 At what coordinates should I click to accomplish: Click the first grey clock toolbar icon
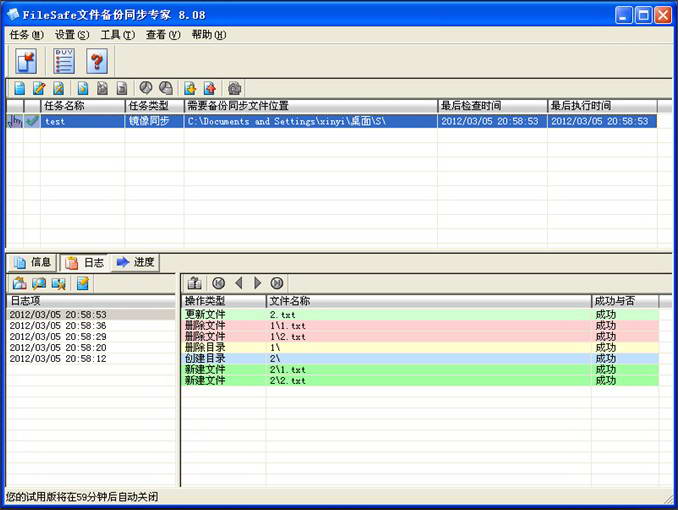click(x=146, y=88)
